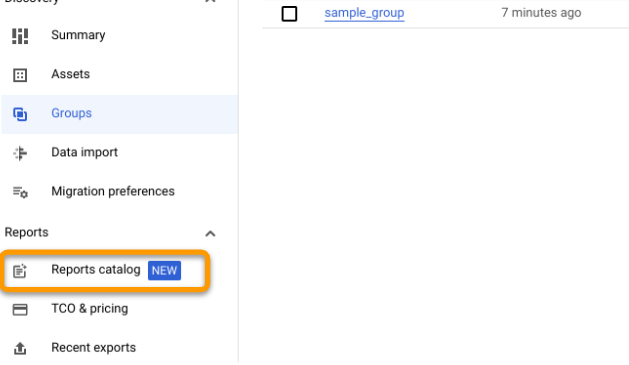The image size is (629, 365).
Task: Click the '7 minutes ago' timestamp
Action: [x=541, y=13]
